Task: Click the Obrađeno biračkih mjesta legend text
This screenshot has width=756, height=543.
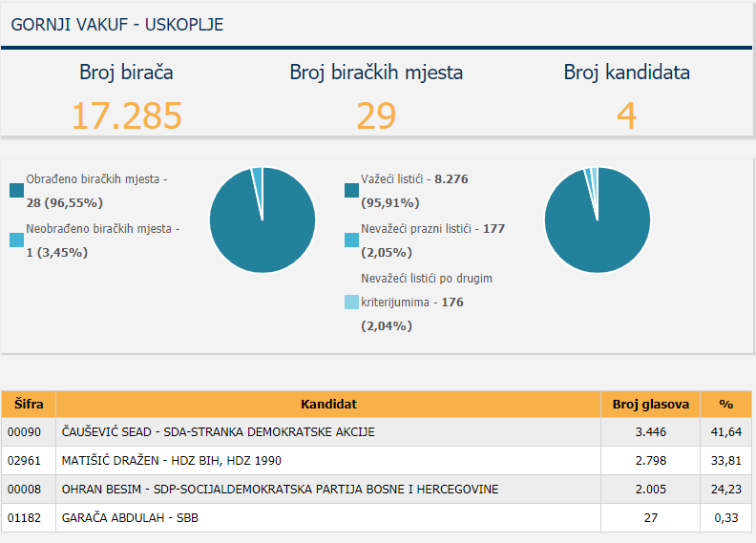Action: (x=96, y=191)
